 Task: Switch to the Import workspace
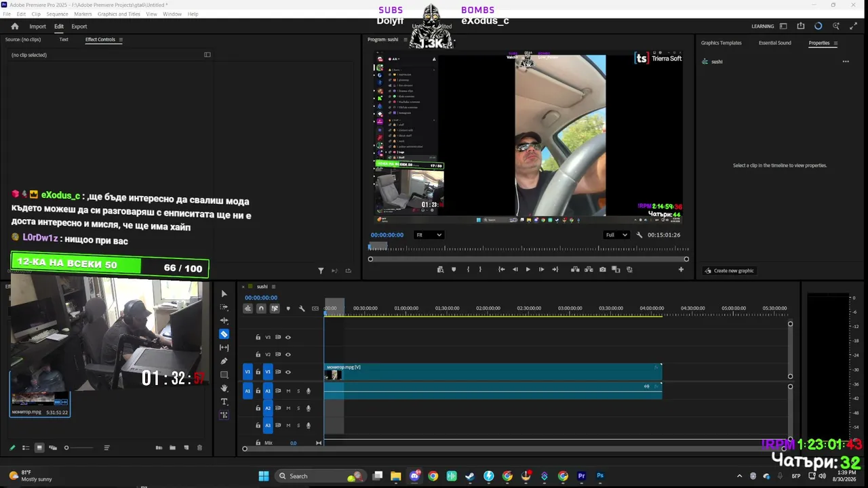click(37, 26)
